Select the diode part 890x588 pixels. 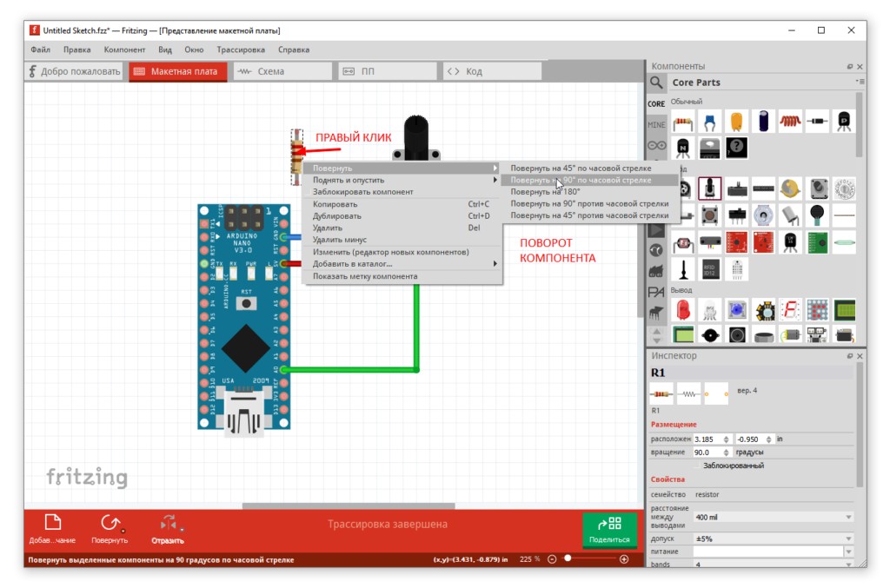[x=817, y=122]
